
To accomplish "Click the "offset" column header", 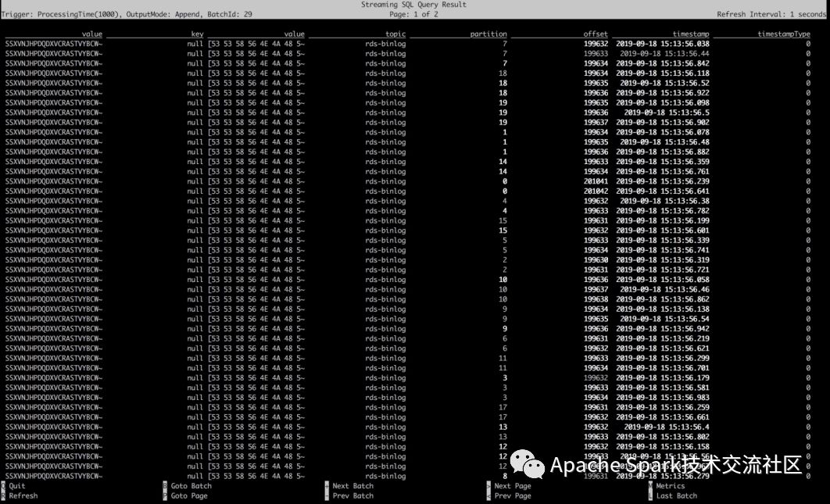I will pos(596,34).
